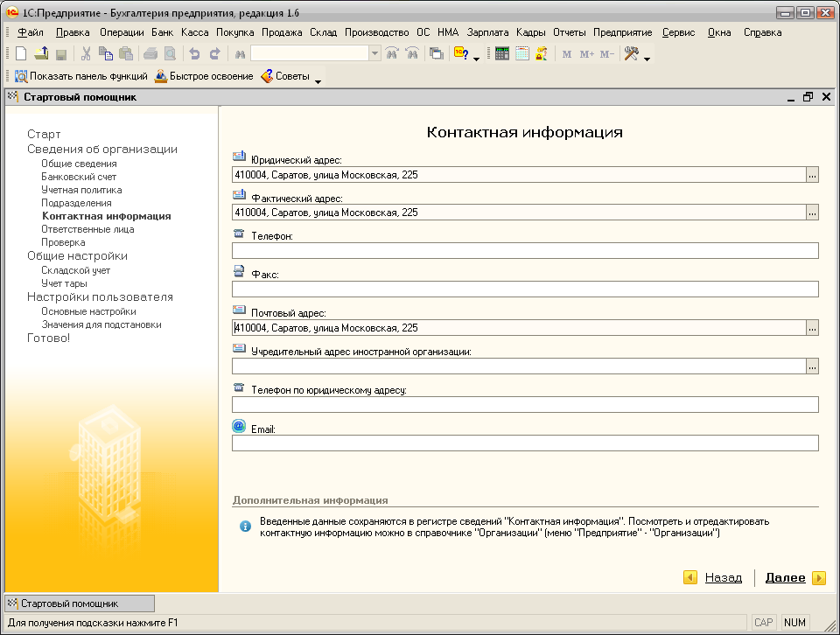The height and width of the screenshot is (635, 840).
Task: Click the Готово! step
Action: (x=49, y=338)
